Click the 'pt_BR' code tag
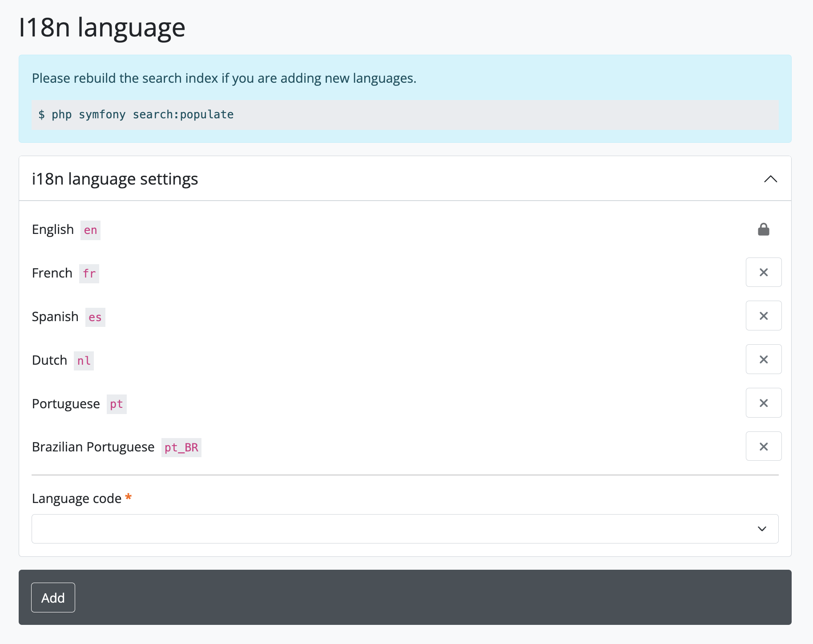Image resolution: width=813 pixels, height=644 pixels. 181,448
